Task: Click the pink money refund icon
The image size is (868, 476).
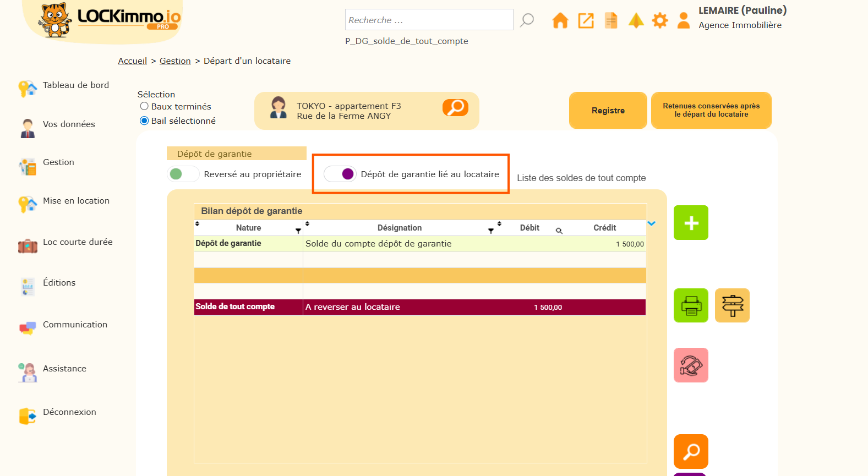Action: pyautogui.click(x=691, y=365)
